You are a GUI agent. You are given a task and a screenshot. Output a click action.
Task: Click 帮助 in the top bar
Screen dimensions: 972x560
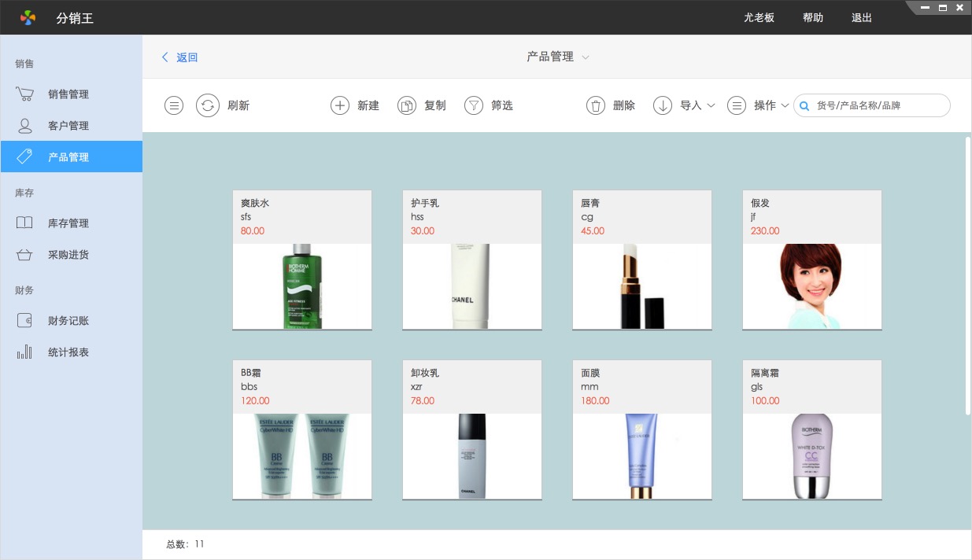pos(812,17)
